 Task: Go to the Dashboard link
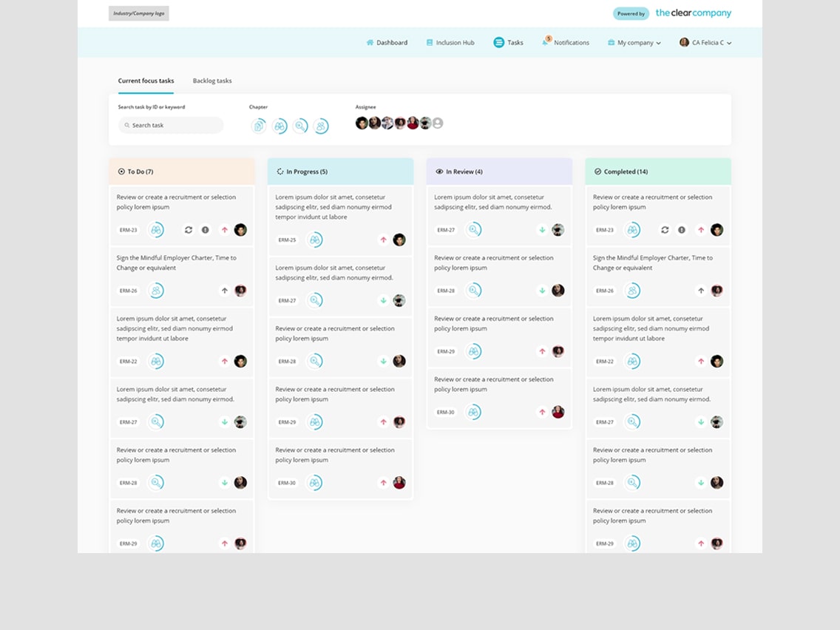(387, 43)
